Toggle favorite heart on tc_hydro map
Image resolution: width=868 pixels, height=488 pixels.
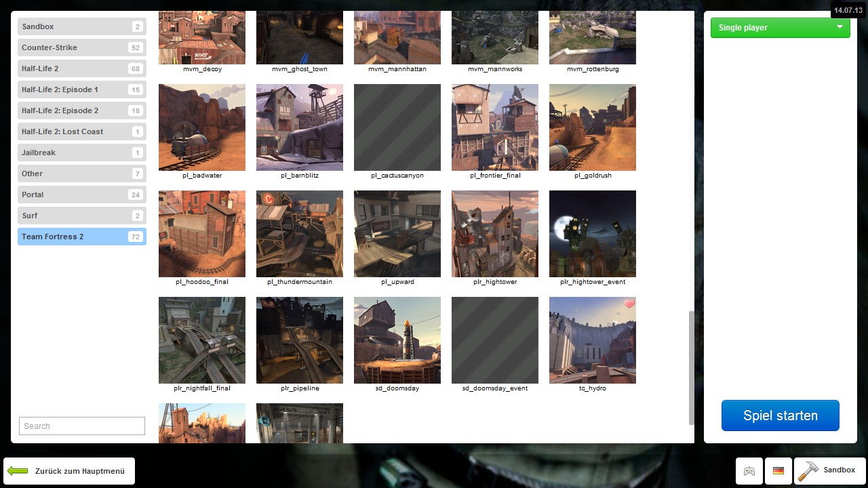click(629, 304)
